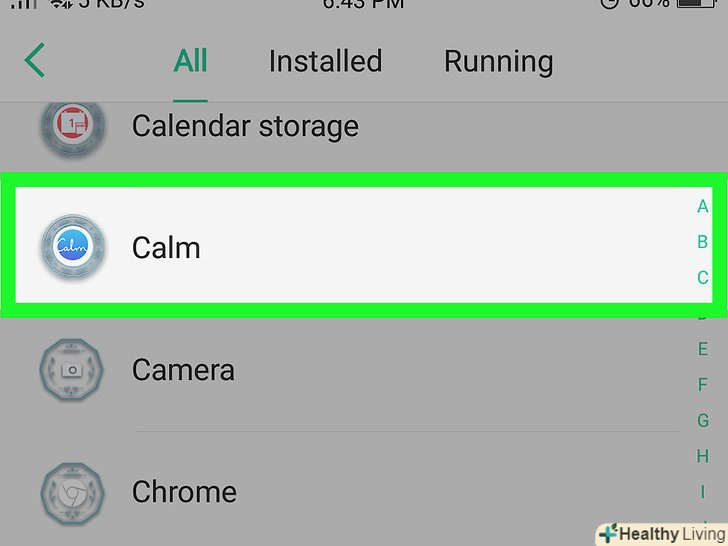The width and height of the screenshot is (728, 546).
Task: Tap the Chrome app icon
Action: (72, 492)
